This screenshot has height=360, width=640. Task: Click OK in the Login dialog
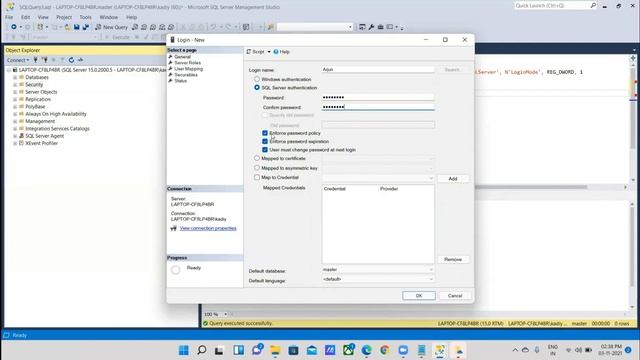419,296
